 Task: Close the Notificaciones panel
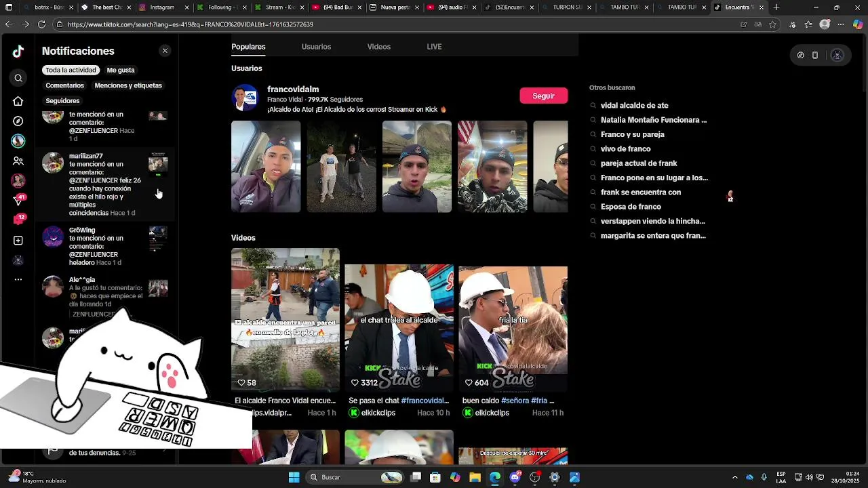[x=165, y=51]
